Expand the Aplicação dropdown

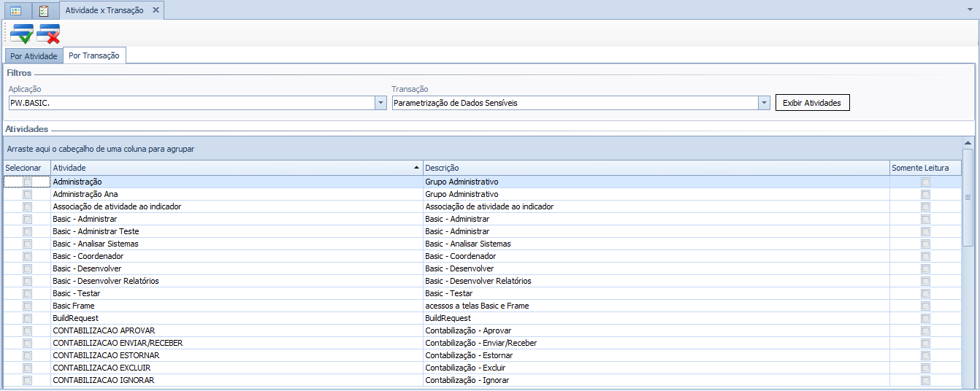coord(380,104)
